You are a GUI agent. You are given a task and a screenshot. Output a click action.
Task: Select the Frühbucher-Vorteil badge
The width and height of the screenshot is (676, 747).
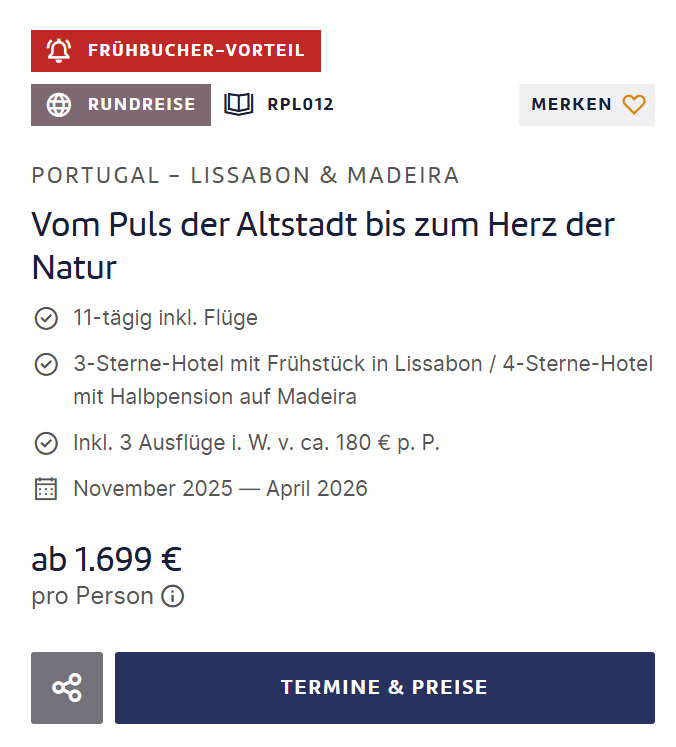176,51
